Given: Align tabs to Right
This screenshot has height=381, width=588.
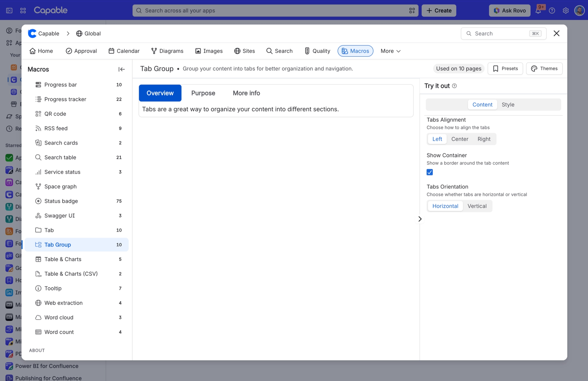Looking at the screenshot, I should click(484, 139).
